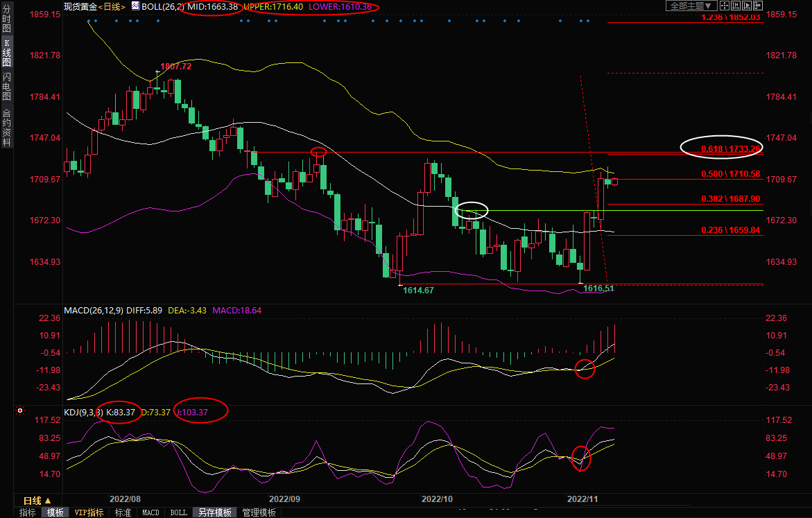
Task: Click the 0.618 Fibonacci level label 1733.26
Action: click(731, 148)
